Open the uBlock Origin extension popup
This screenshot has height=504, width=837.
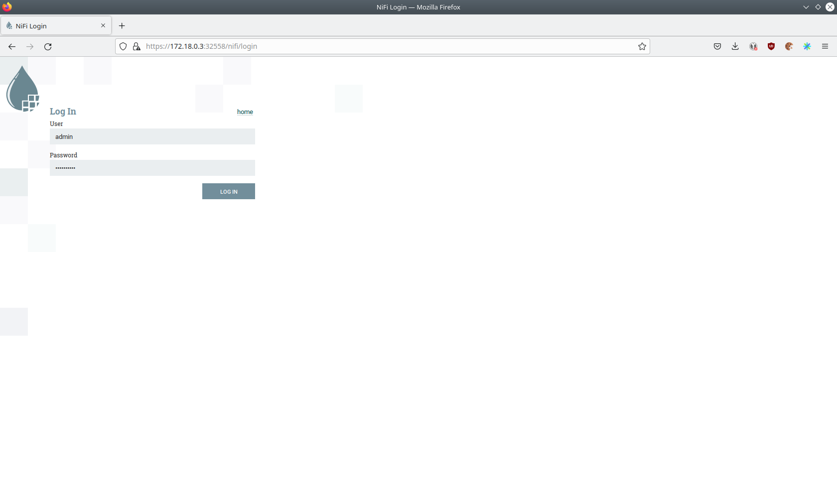pyautogui.click(x=771, y=46)
